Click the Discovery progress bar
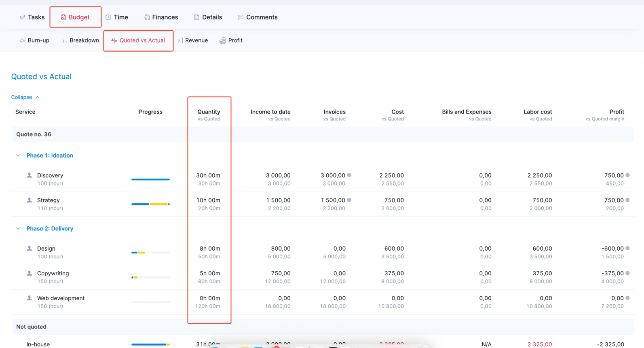The image size is (644, 348). coord(150,179)
